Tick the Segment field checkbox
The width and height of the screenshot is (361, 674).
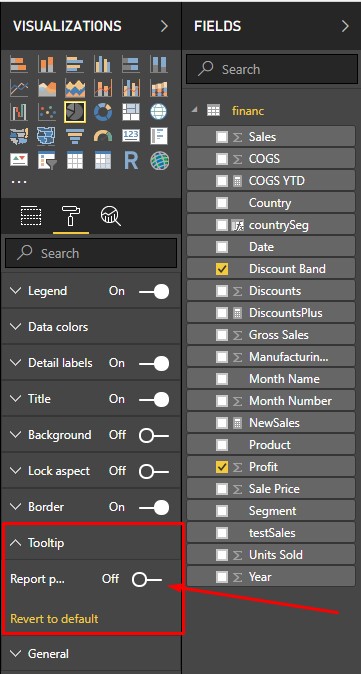(222, 511)
